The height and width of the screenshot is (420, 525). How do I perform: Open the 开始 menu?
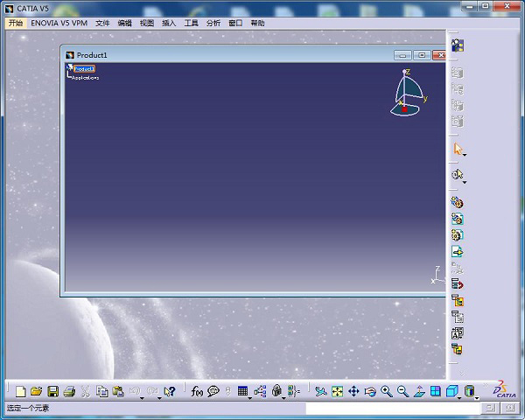16,23
